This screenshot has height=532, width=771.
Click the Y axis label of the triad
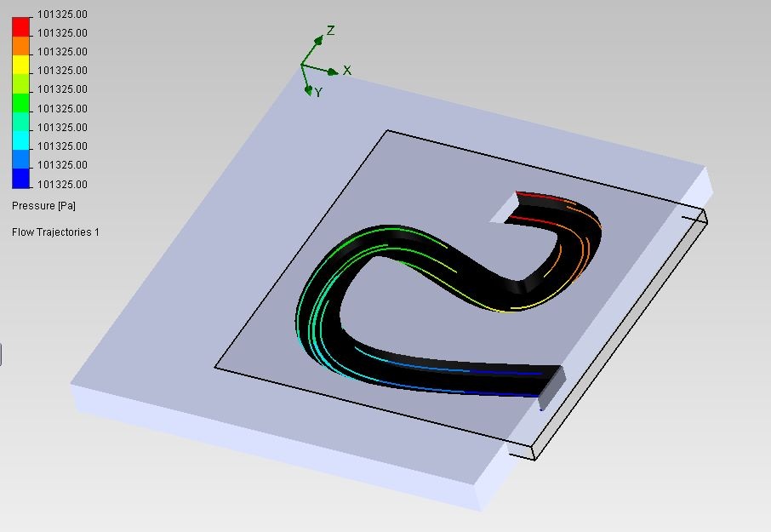tap(318, 93)
